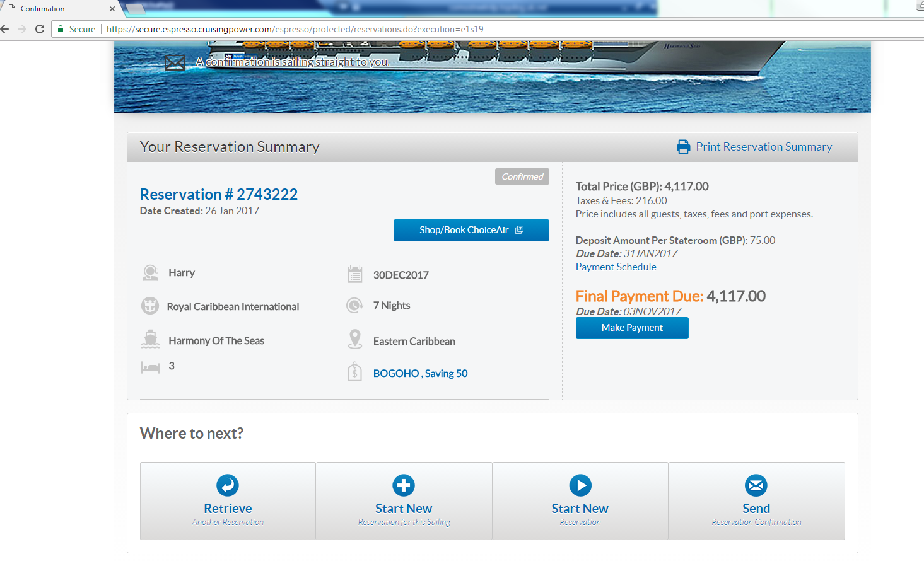The width and height of the screenshot is (924, 566).
Task: Click the envelope icon in the ship banner
Action: [x=175, y=62]
